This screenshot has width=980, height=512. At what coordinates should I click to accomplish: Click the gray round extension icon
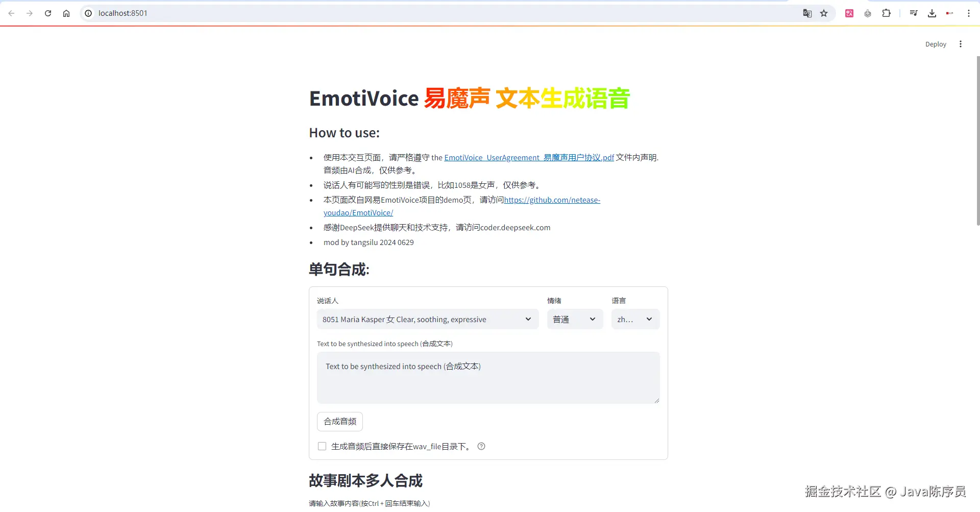(x=868, y=13)
